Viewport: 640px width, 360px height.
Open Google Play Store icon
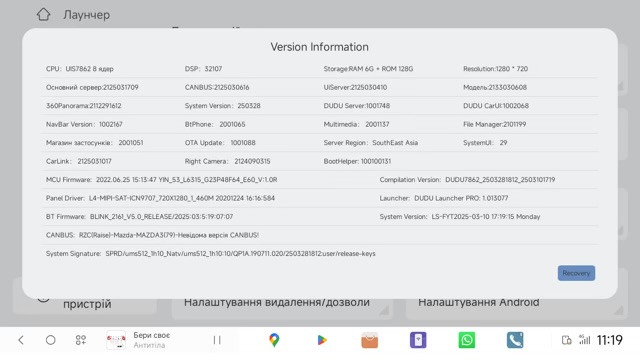322,340
